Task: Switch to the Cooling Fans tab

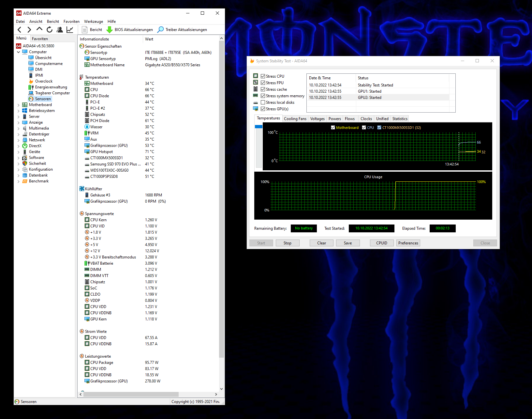Action: (x=295, y=119)
